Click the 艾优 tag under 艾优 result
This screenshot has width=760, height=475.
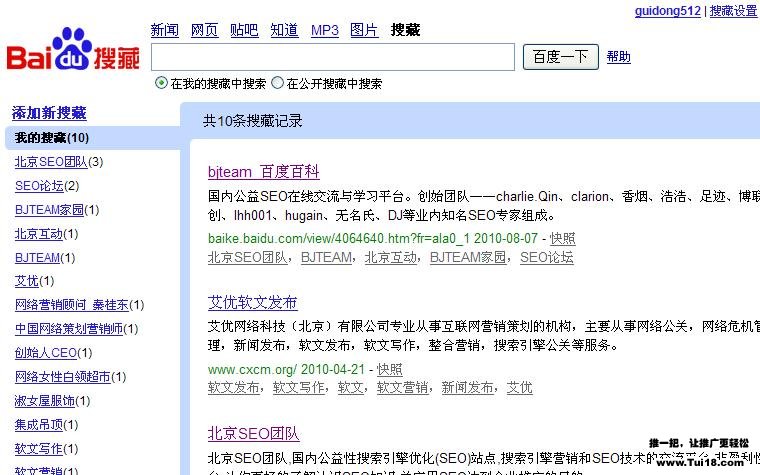coord(520,387)
